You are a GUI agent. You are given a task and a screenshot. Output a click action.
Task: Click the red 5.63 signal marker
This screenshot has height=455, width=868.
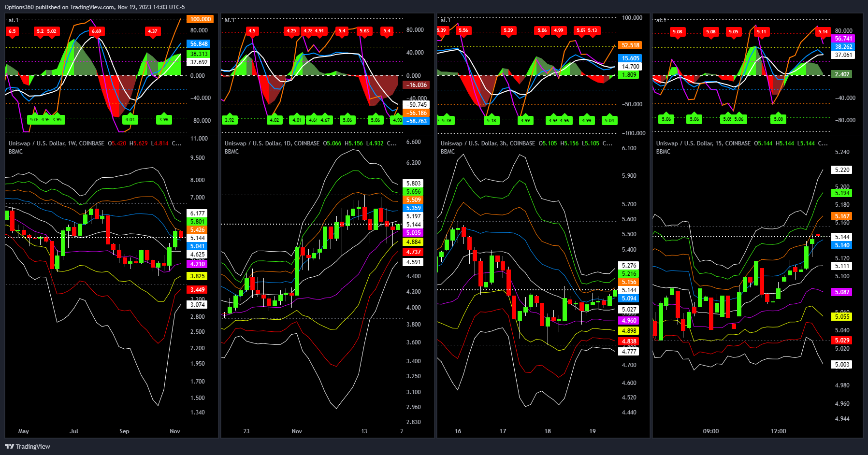364,31
